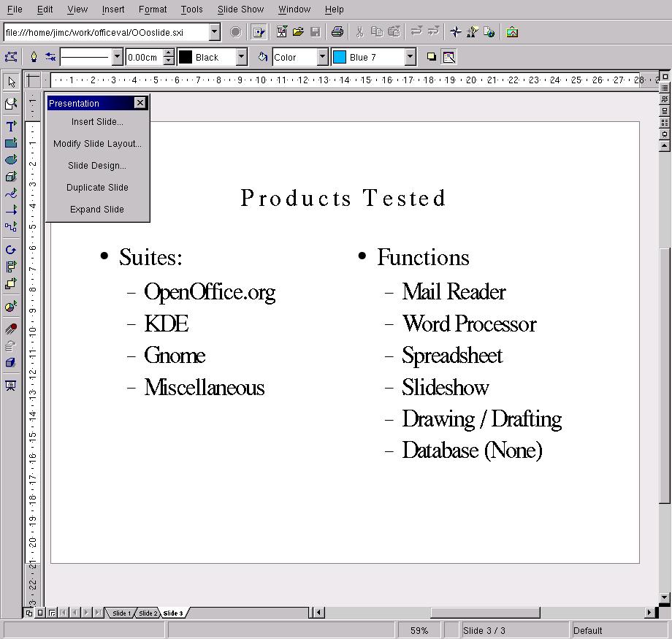This screenshot has height=639, width=672.
Task: Start the slide show from the left toolbar
Action: pos(11,386)
